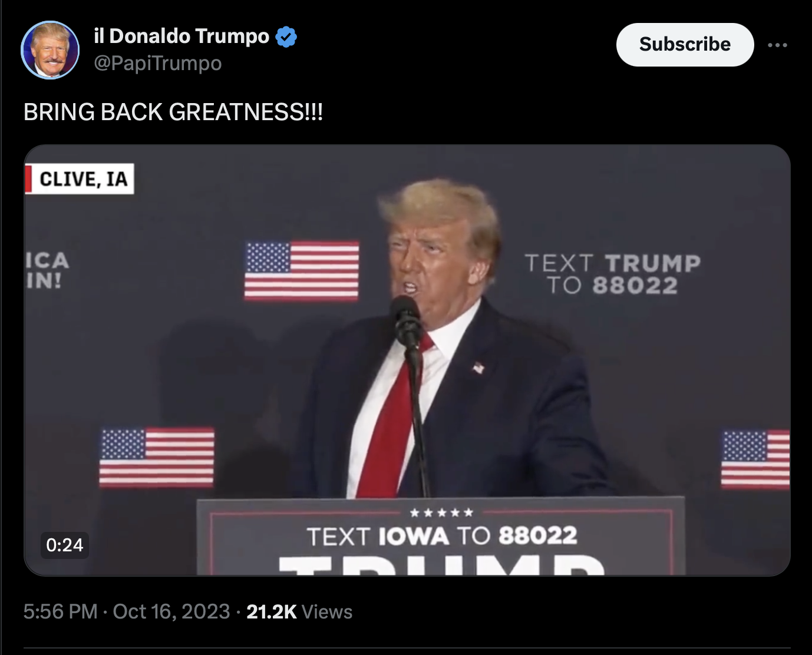Click the blue verified badge
This screenshot has width=812, height=655.
coord(286,37)
